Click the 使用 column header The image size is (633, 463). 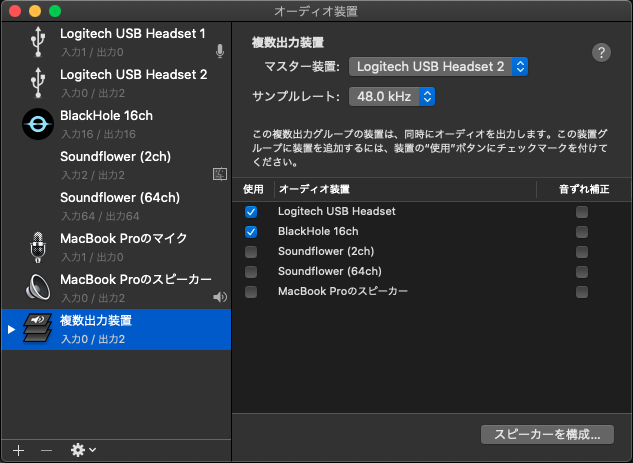(x=253, y=189)
